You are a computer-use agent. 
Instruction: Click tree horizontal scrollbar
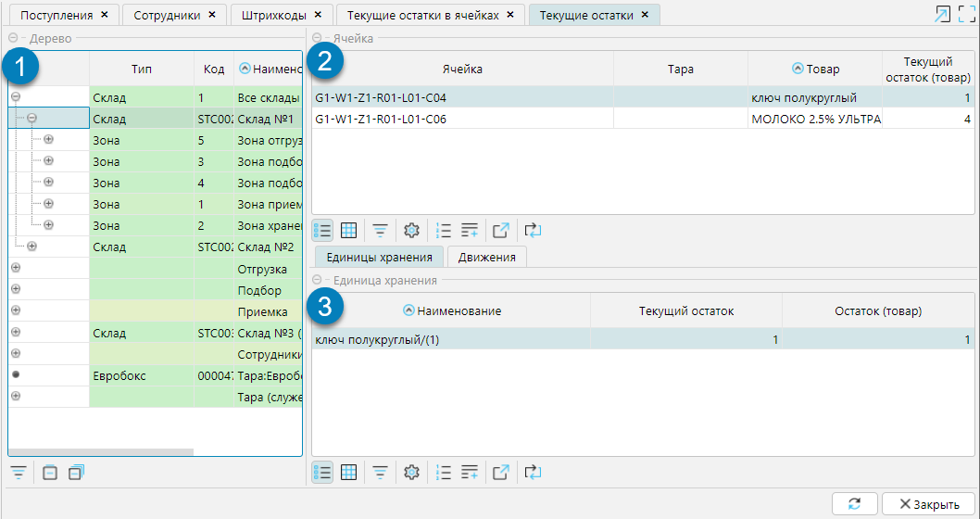(x=101, y=451)
